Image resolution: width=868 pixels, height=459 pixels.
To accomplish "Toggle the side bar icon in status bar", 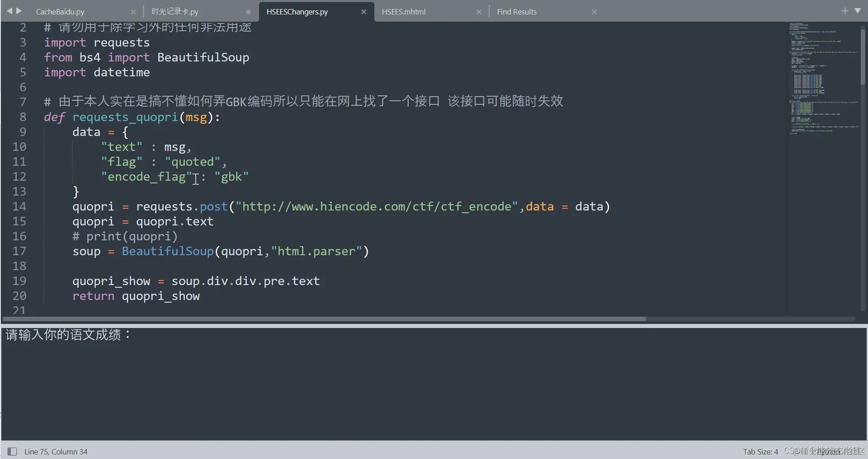I will [13, 451].
